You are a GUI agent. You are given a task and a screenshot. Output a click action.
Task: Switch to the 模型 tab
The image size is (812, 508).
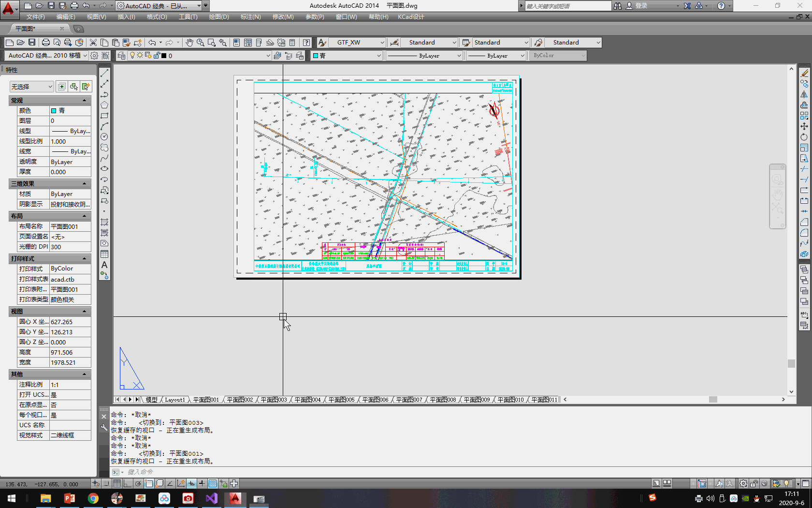point(152,400)
